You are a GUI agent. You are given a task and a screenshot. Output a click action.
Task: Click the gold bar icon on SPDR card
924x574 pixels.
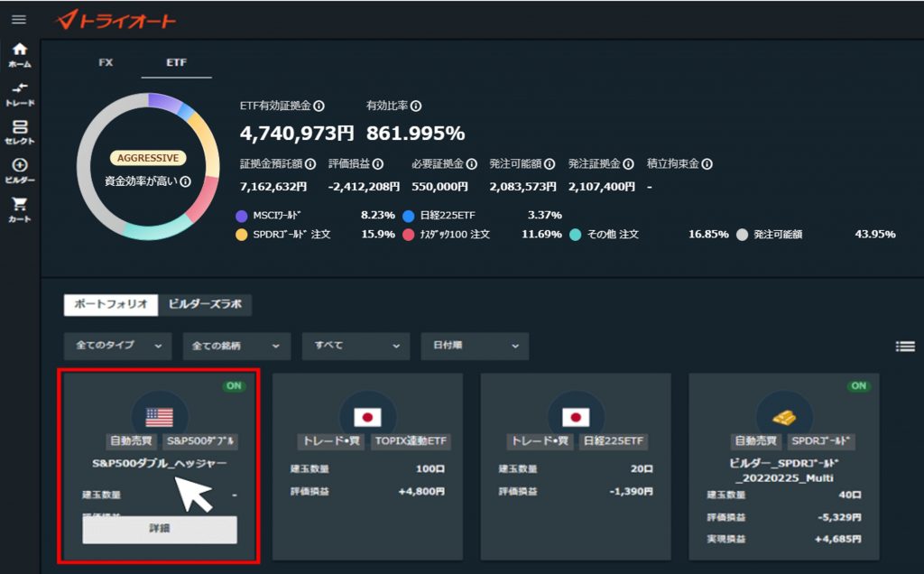[x=784, y=417]
